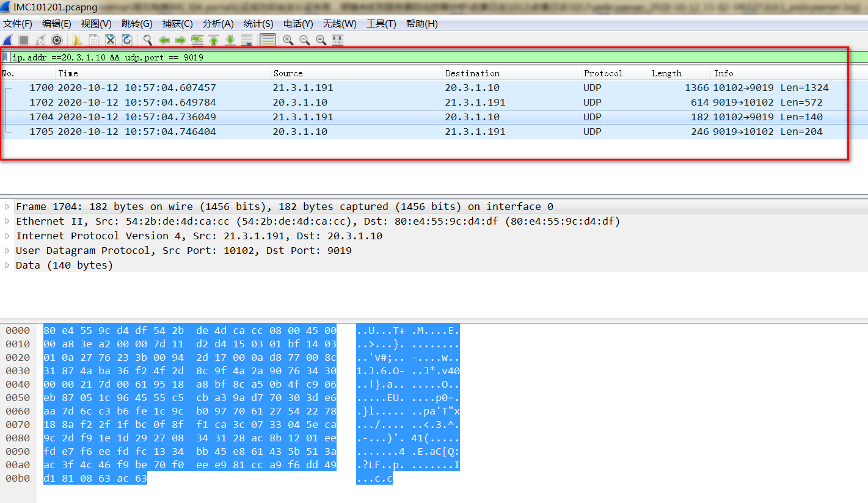This screenshot has height=503, width=868.
Task: Go forward in packet history arrow
Action: tap(180, 40)
